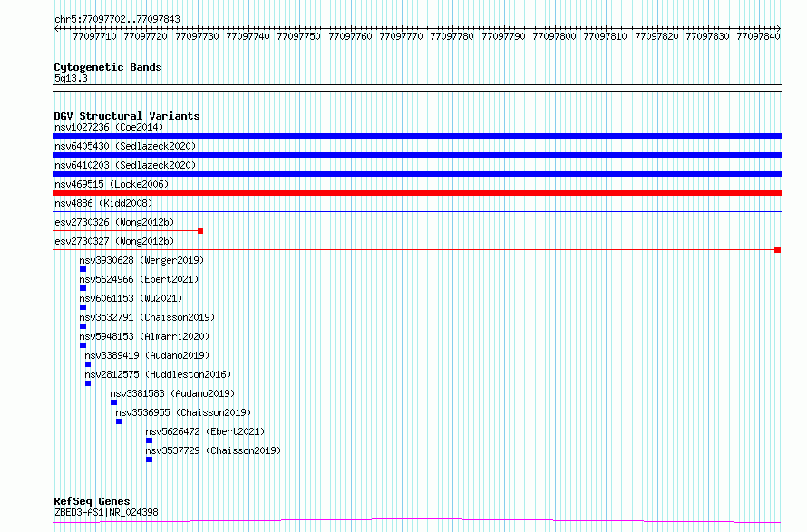The width and height of the screenshot is (807, 532).
Task: Open variant nsv469515 (Locke2006) label
Action: 112,184
